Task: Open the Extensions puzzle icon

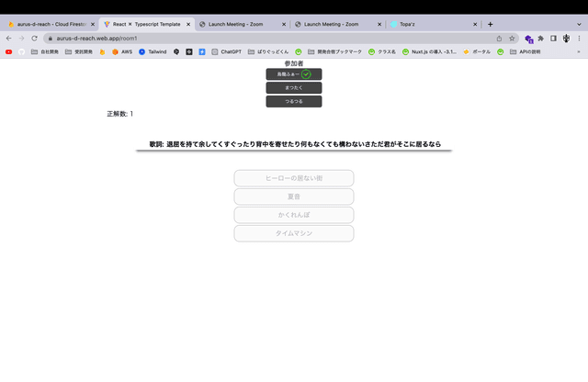Action: (541, 39)
